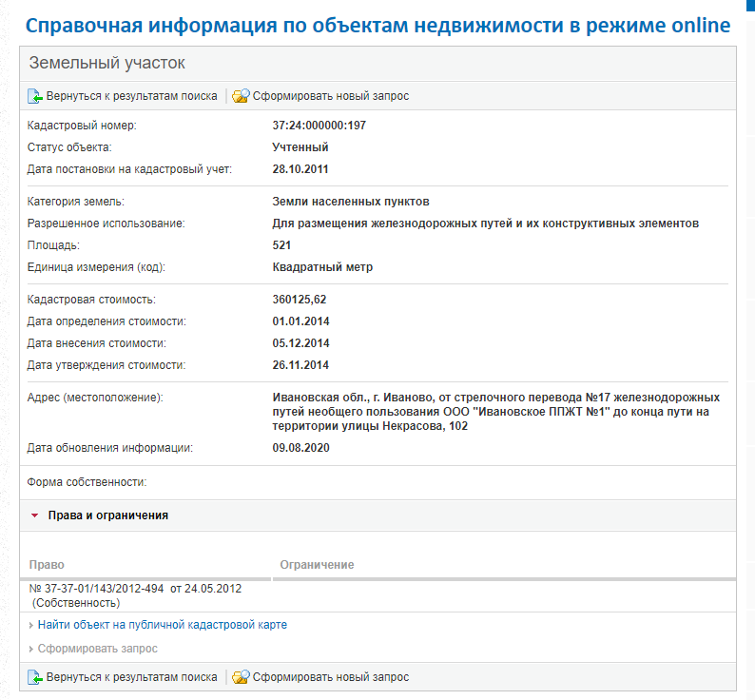The width and height of the screenshot is (755, 700).
Task: Click the 'Право' column header
Action: (x=47, y=565)
